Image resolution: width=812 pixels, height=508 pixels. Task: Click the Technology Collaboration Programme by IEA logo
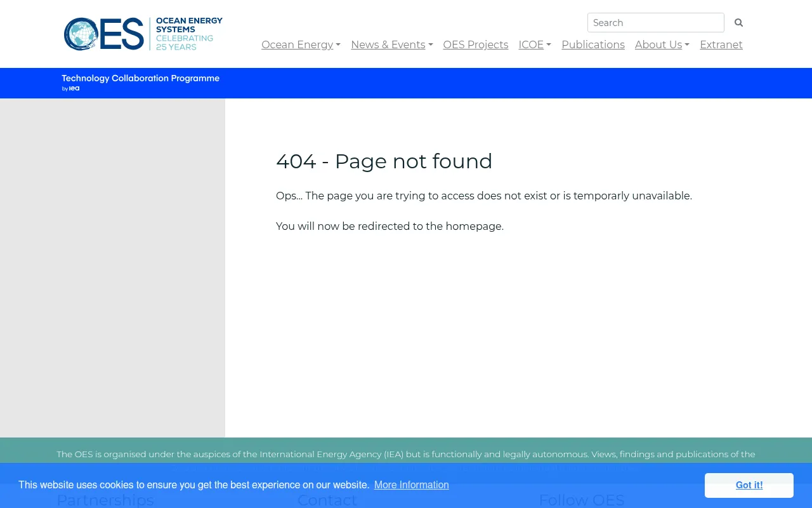[x=140, y=83]
